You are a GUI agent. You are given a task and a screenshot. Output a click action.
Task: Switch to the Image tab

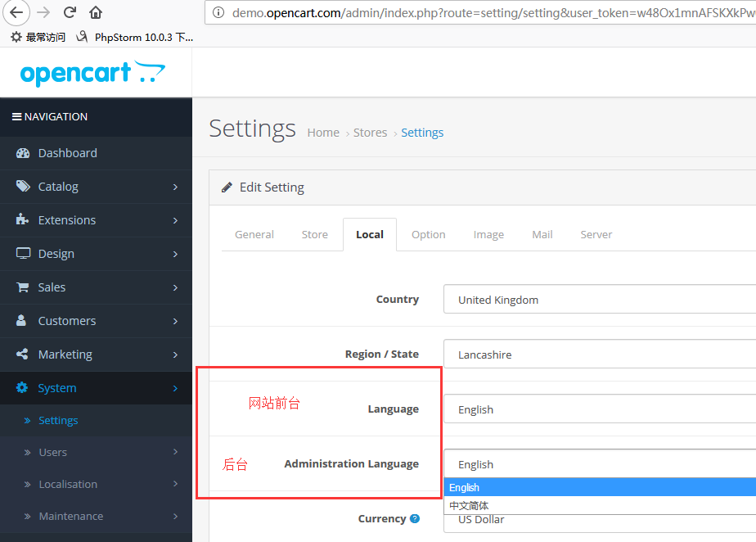tap(488, 234)
